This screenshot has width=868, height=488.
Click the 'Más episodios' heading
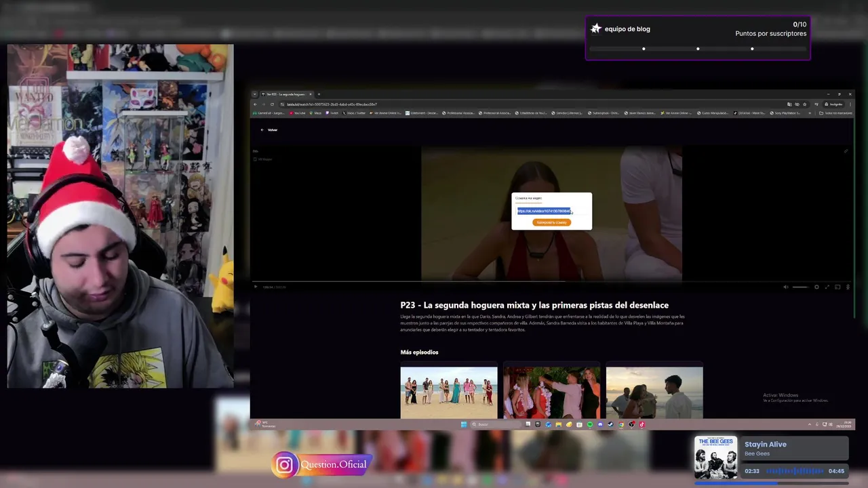[x=419, y=352]
